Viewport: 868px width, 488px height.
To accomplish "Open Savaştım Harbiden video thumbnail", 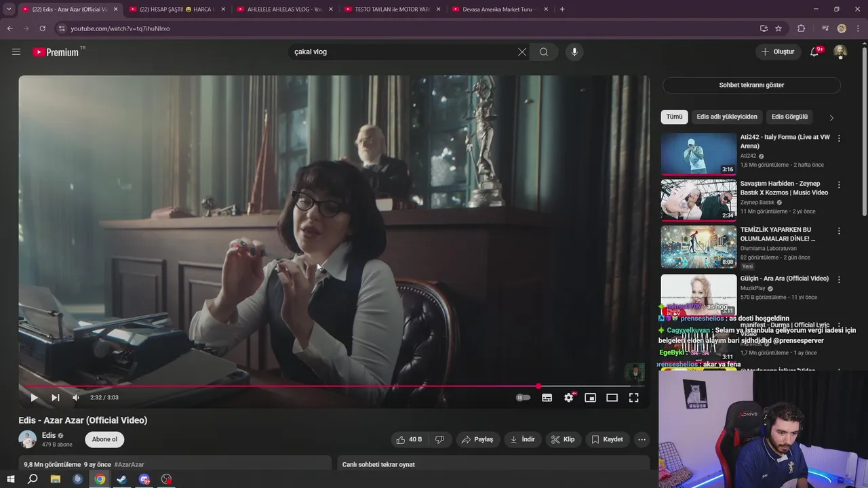I will (698, 200).
